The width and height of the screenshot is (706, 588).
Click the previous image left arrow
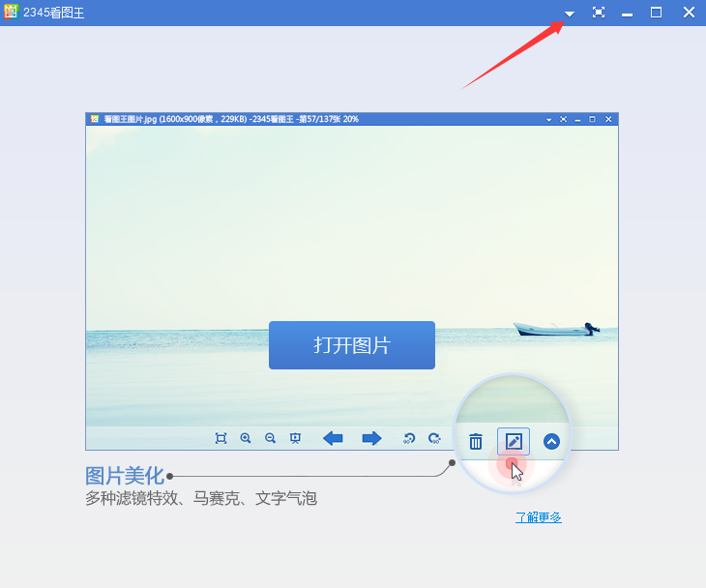[x=334, y=438]
